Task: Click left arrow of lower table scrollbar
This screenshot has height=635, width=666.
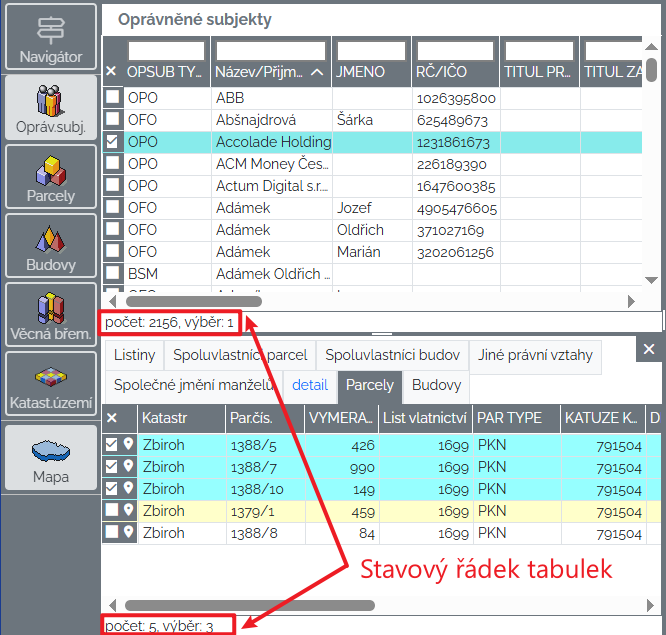Action: tap(111, 605)
